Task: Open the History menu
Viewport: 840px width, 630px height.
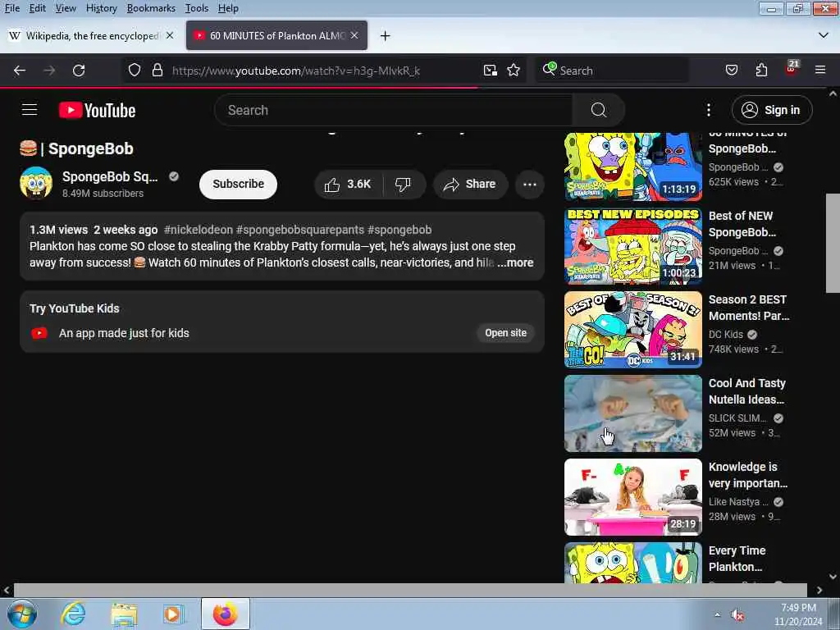Action: pyautogui.click(x=101, y=8)
